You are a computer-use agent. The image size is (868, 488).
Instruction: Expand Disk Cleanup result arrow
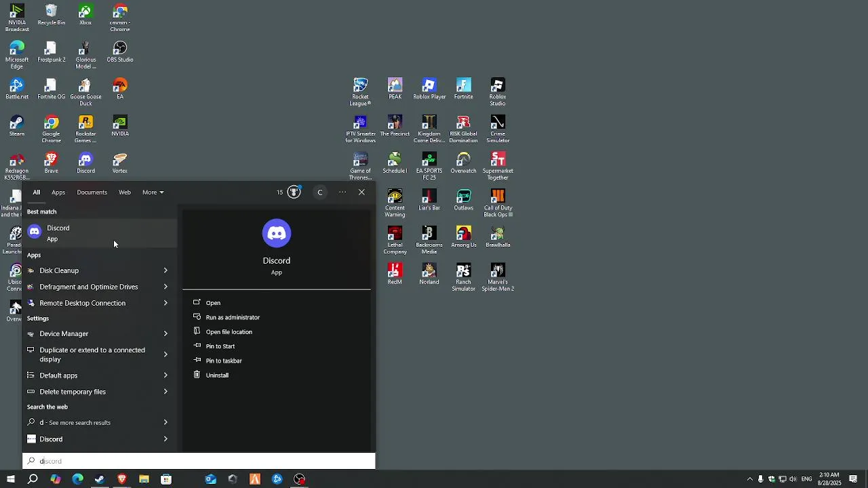(165, 270)
